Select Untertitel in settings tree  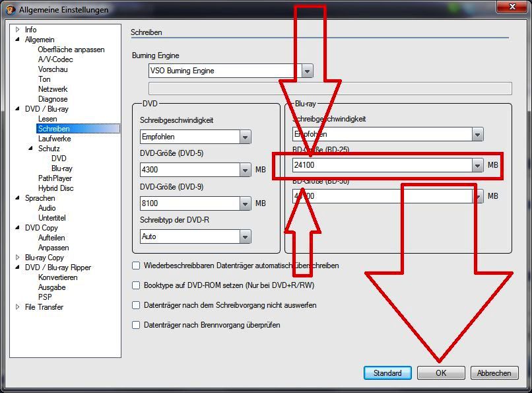52,217
